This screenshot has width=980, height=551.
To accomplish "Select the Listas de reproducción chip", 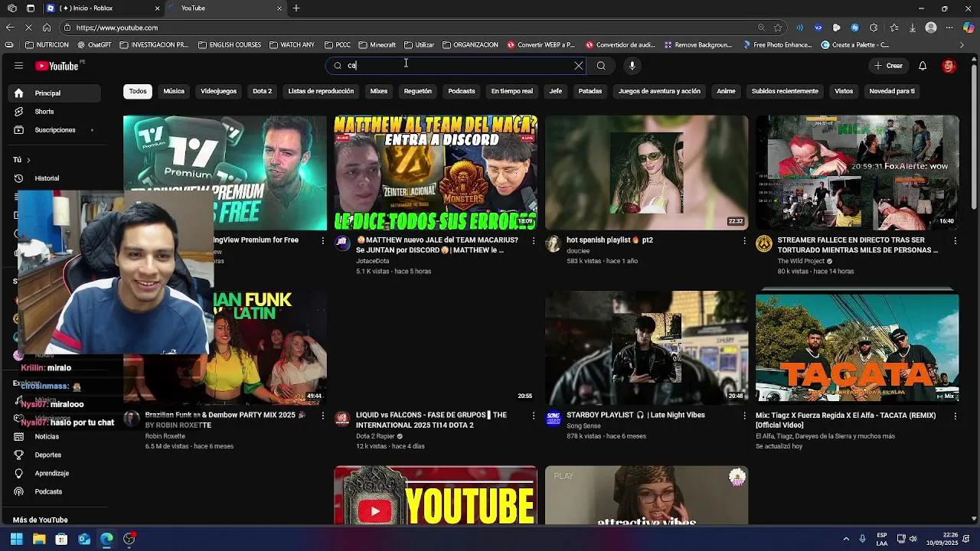I will click(321, 91).
